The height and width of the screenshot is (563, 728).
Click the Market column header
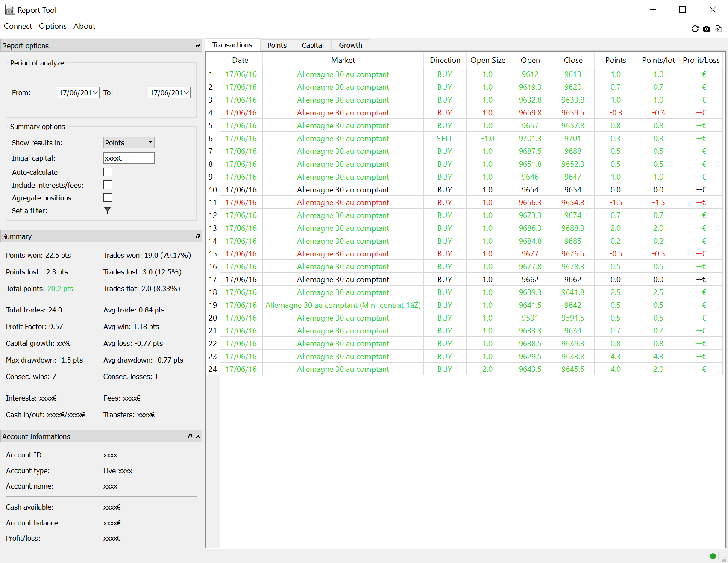[x=343, y=60]
